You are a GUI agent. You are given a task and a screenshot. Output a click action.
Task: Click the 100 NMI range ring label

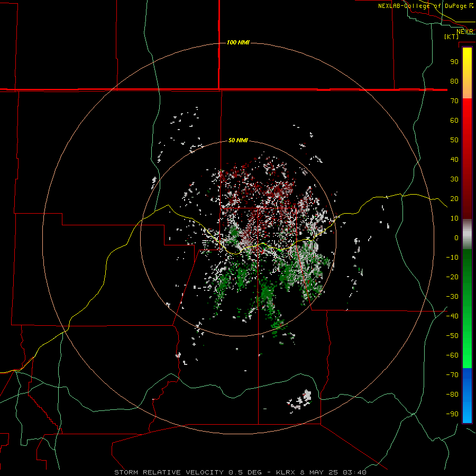(238, 42)
